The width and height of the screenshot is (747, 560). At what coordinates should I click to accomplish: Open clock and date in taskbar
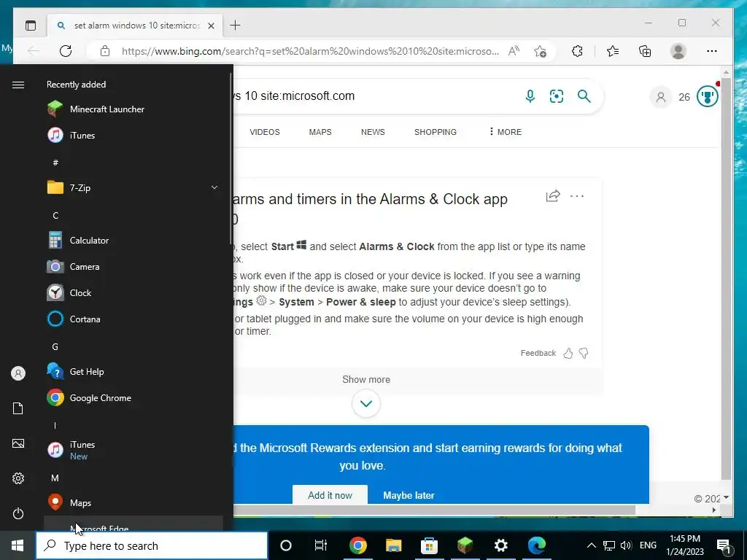pos(685,545)
